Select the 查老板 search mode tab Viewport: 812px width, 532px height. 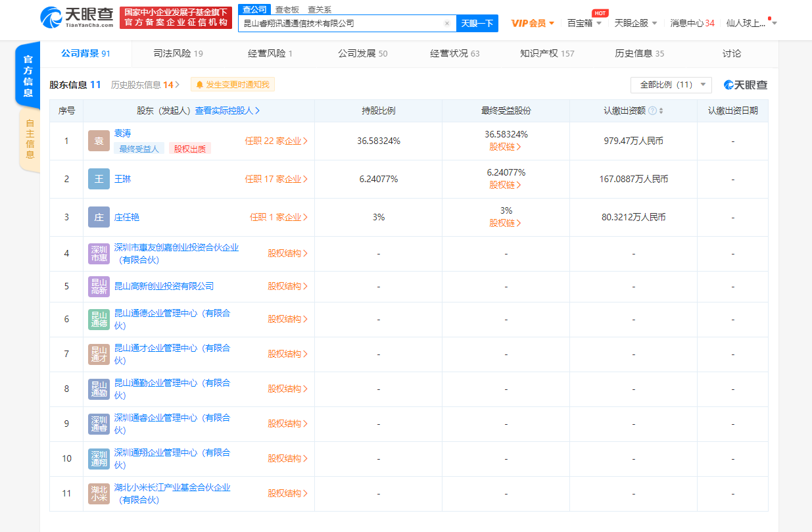click(287, 9)
